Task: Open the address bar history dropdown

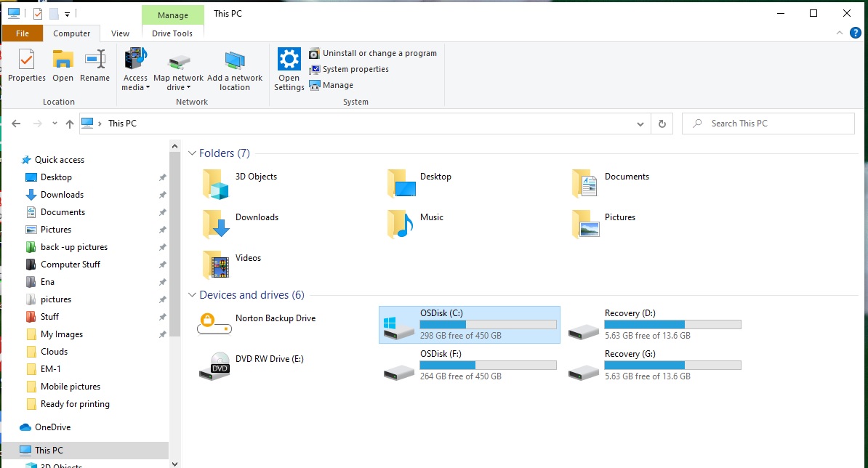Action: [640, 124]
